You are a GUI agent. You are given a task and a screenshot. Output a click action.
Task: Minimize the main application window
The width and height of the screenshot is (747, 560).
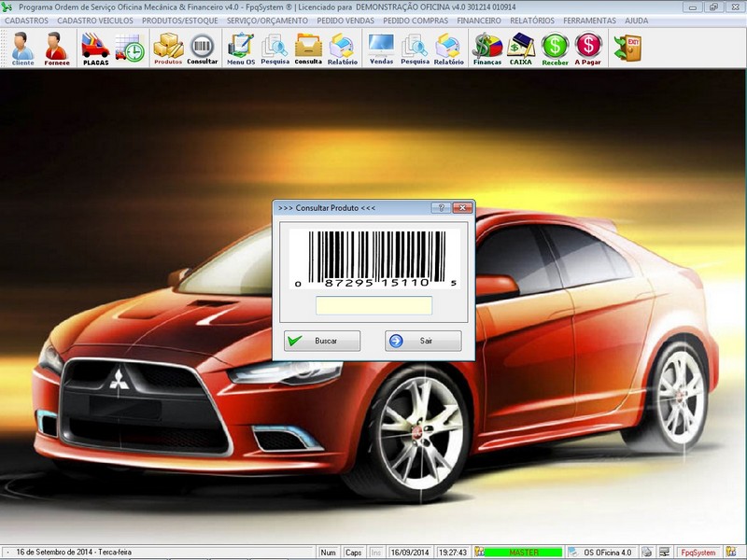(x=693, y=7)
